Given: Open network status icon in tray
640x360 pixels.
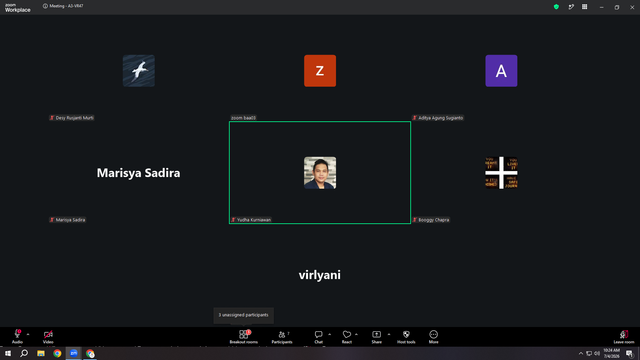Looking at the screenshot, I should coord(589,353).
